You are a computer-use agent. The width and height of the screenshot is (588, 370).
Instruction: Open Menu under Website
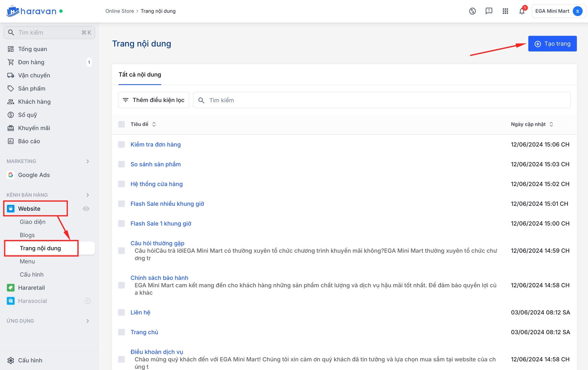tap(27, 261)
